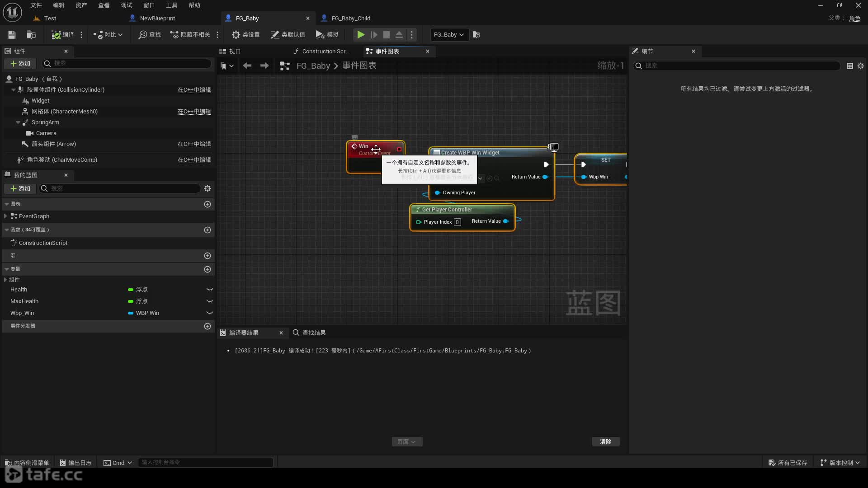Click the 清除 (Clear) button in compiler results

tap(606, 442)
